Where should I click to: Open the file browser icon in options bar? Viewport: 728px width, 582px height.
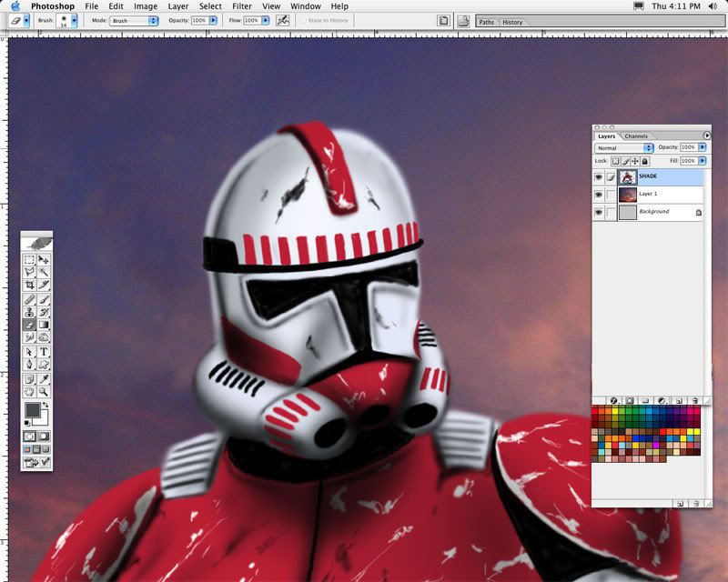463,21
